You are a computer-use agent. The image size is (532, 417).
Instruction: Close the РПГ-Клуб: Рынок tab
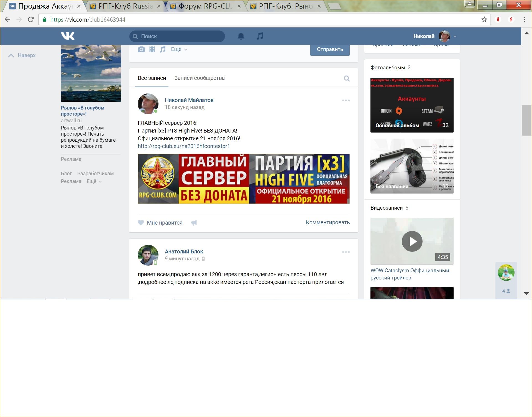(x=319, y=6)
